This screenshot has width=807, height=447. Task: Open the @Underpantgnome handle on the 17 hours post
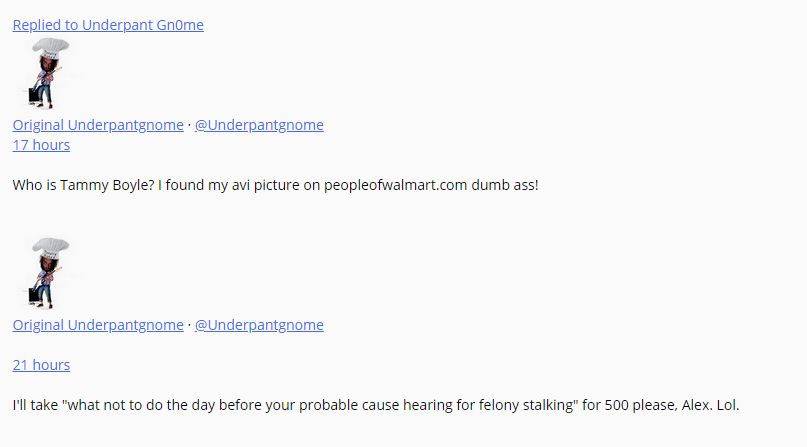click(259, 125)
